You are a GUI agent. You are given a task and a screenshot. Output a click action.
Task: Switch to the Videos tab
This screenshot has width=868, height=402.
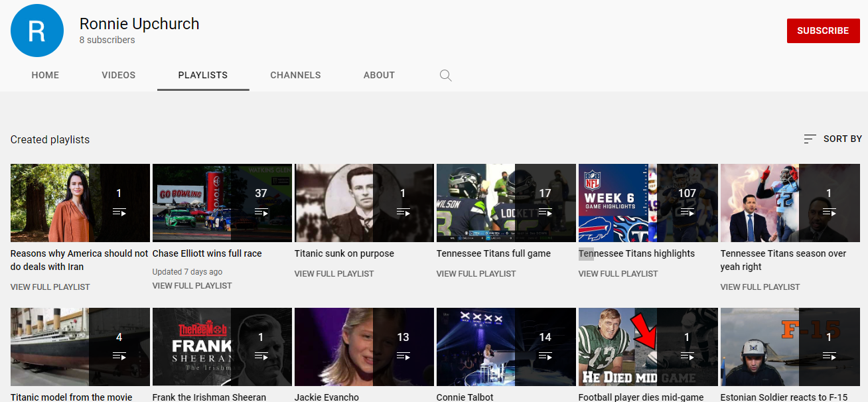[119, 76]
